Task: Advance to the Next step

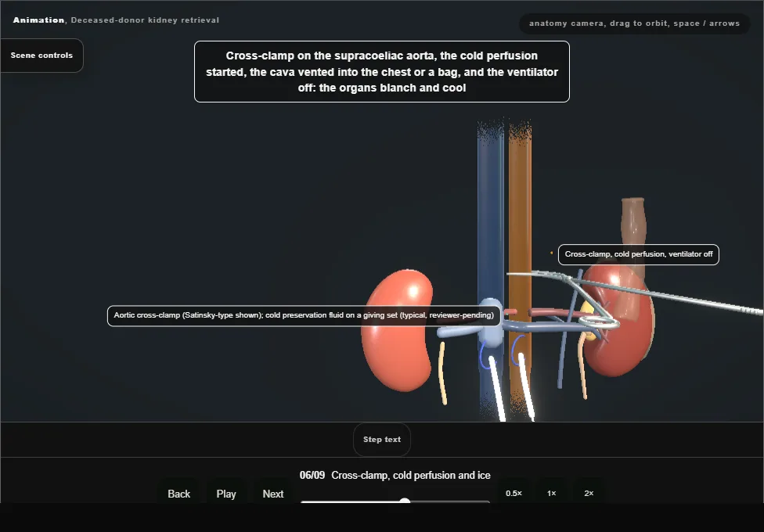Action: pyautogui.click(x=273, y=494)
